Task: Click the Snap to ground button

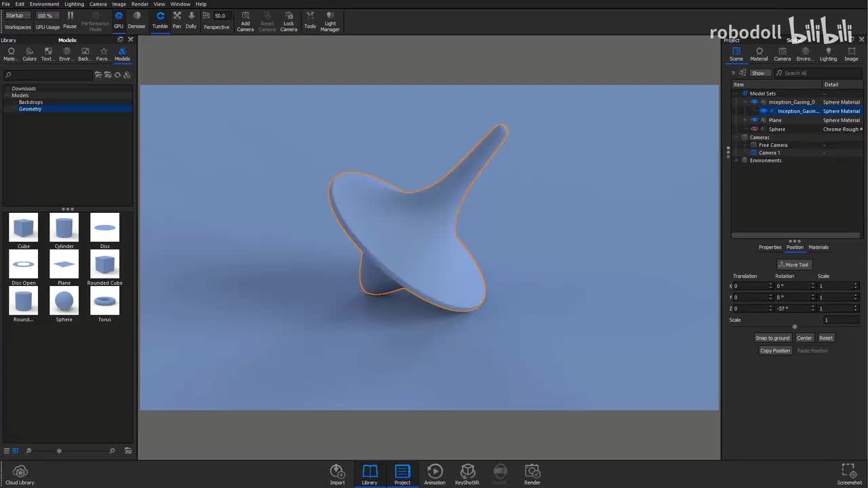Action: 772,338
